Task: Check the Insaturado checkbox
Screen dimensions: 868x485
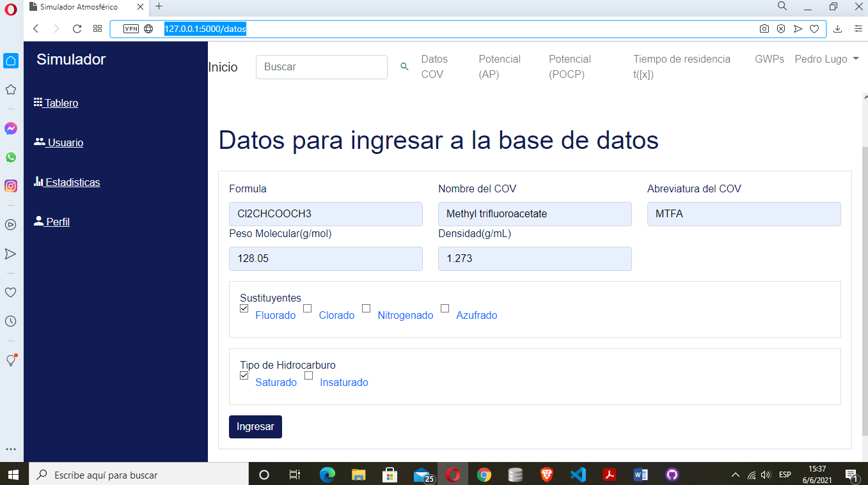Action: [x=308, y=376]
